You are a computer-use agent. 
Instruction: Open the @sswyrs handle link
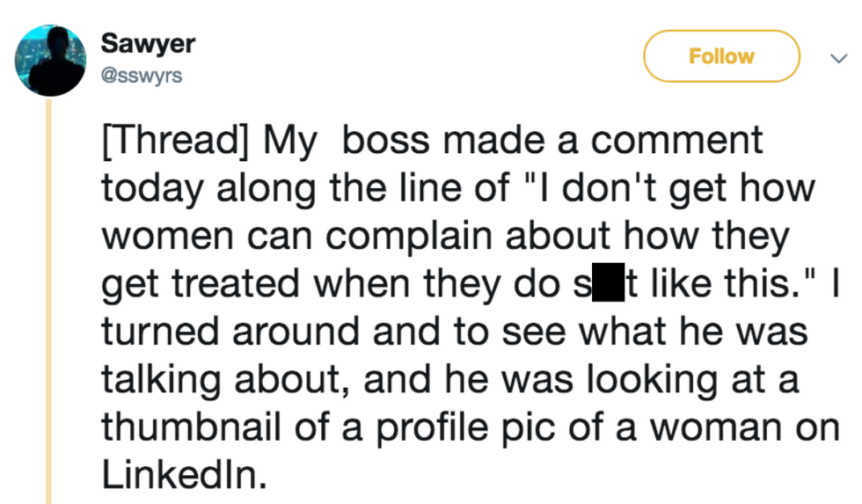click(x=142, y=75)
